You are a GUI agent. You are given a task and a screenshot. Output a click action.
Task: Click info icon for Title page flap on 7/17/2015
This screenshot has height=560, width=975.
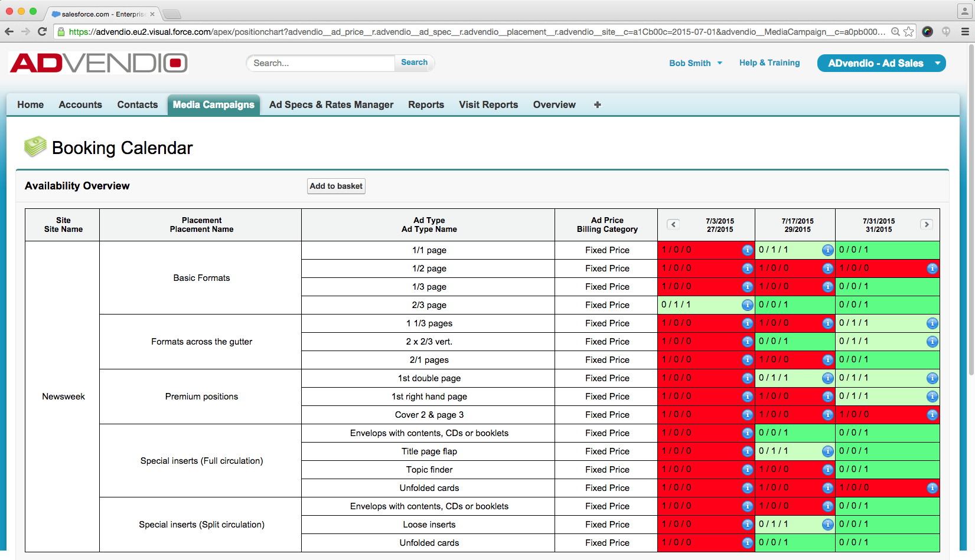coord(827,451)
